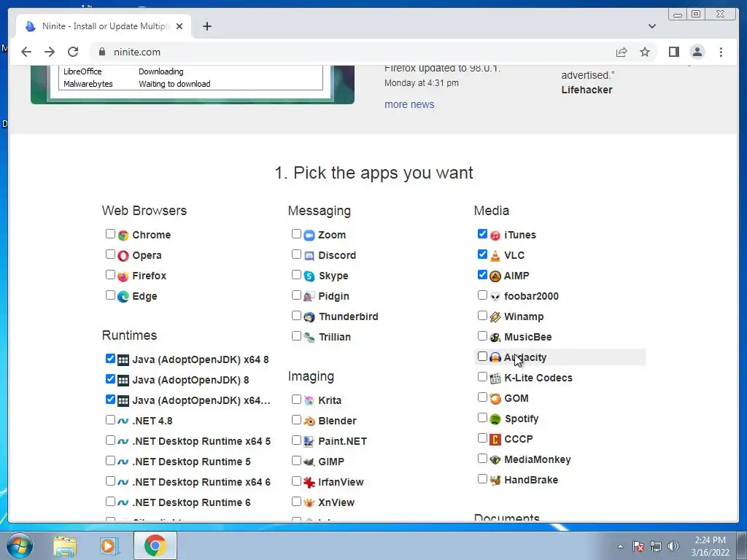Click the Discord app icon

click(x=309, y=256)
